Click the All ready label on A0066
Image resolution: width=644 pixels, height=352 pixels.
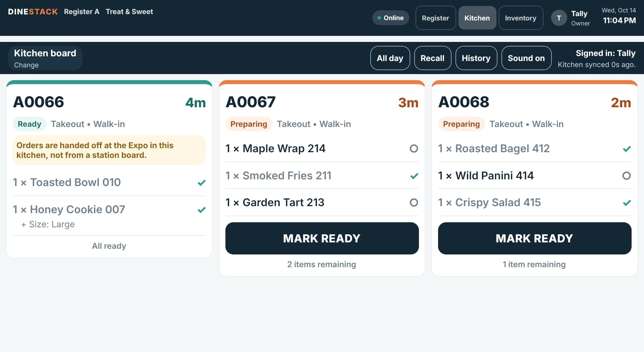click(x=109, y=246)
